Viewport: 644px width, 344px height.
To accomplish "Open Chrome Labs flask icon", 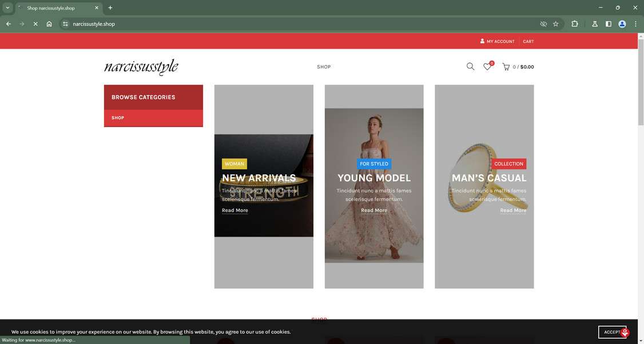I will (595, 24).
